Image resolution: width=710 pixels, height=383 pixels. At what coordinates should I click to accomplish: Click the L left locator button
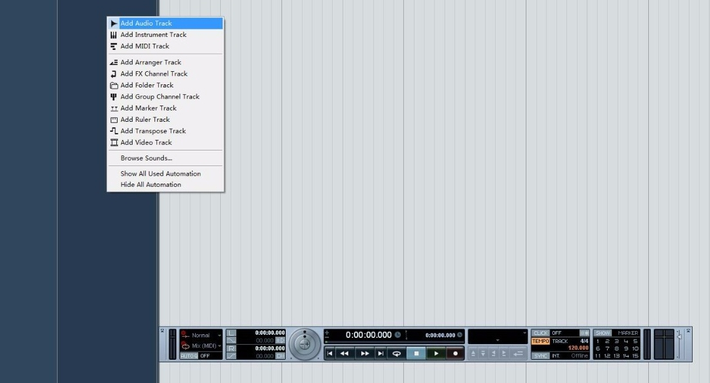(231, 333)
